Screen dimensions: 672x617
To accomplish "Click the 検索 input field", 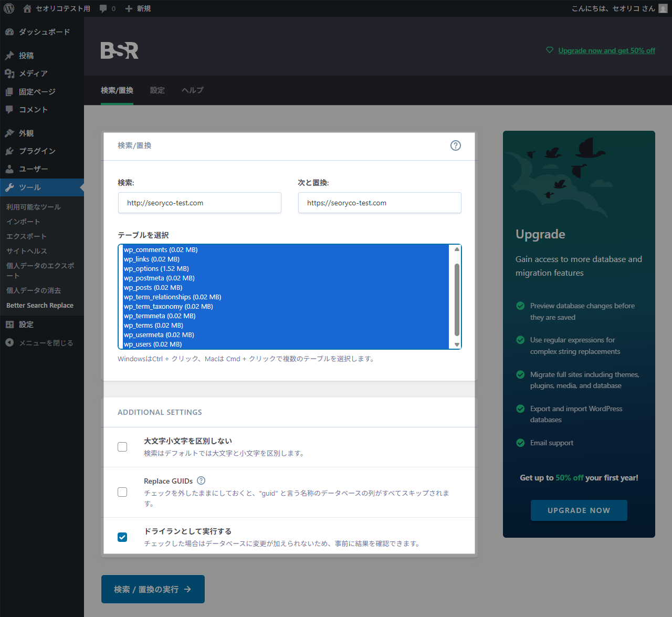I will (x=199, y=203).
